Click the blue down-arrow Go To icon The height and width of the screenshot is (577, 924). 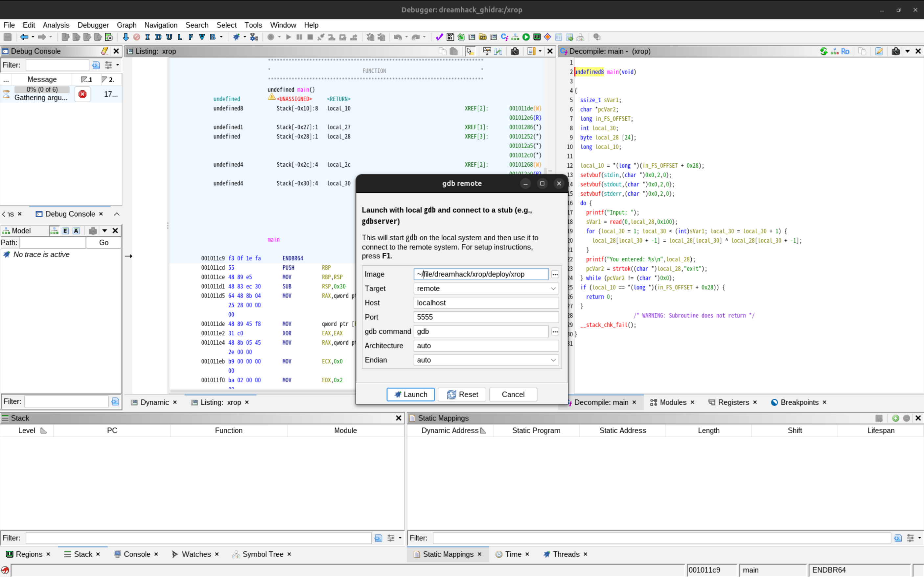pyautogui.click(x=126, y=37)
